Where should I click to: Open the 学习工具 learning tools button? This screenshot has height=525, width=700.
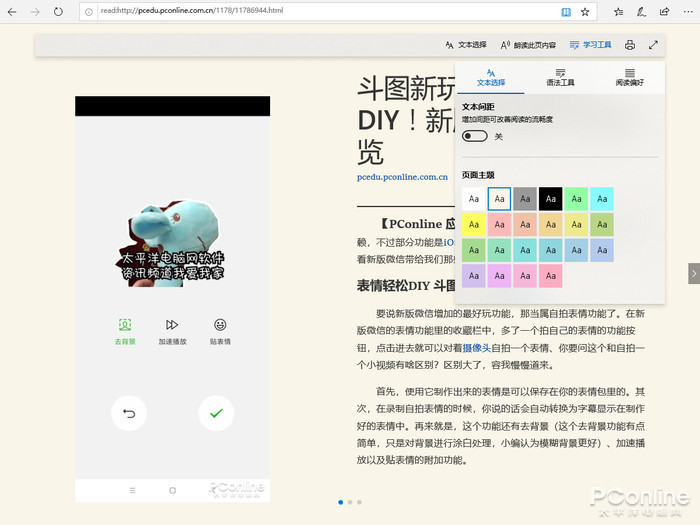(x=591, y=45)
